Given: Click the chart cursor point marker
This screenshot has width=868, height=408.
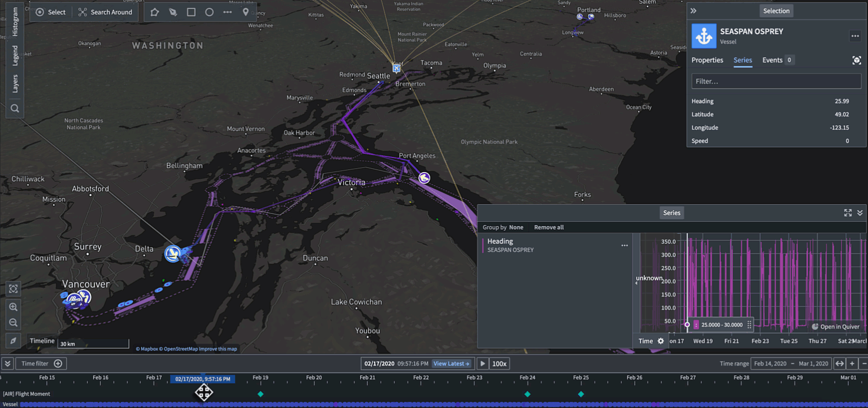Looking at the screenshot, I should (x=687, y=324).
